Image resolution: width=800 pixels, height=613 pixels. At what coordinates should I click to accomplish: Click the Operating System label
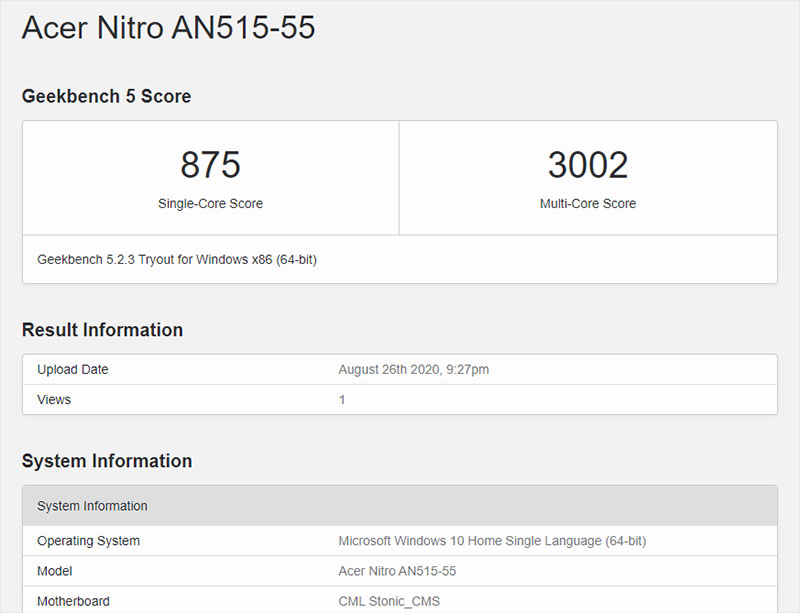[88, 541]
